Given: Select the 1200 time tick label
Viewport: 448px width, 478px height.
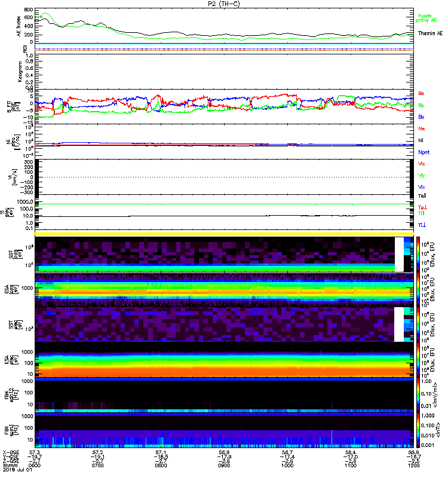Looking at the screenshot, I should click(413, 465).
